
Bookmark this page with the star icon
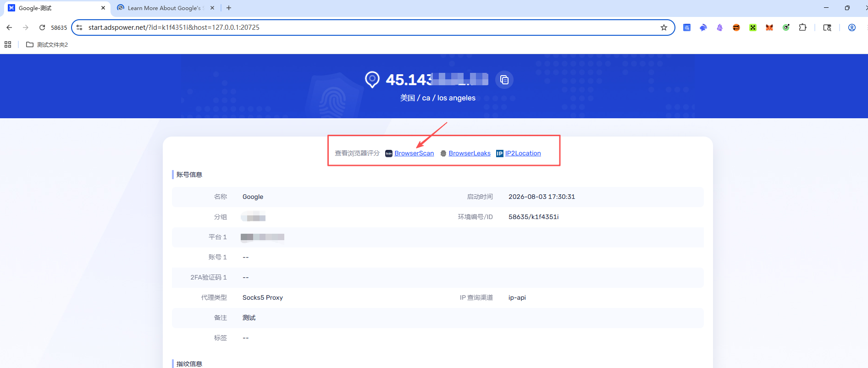(x=663, y=27)
